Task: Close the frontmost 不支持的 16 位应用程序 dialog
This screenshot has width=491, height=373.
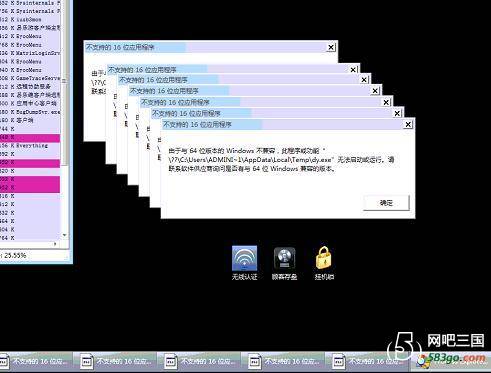Action: tap(408, 124)
